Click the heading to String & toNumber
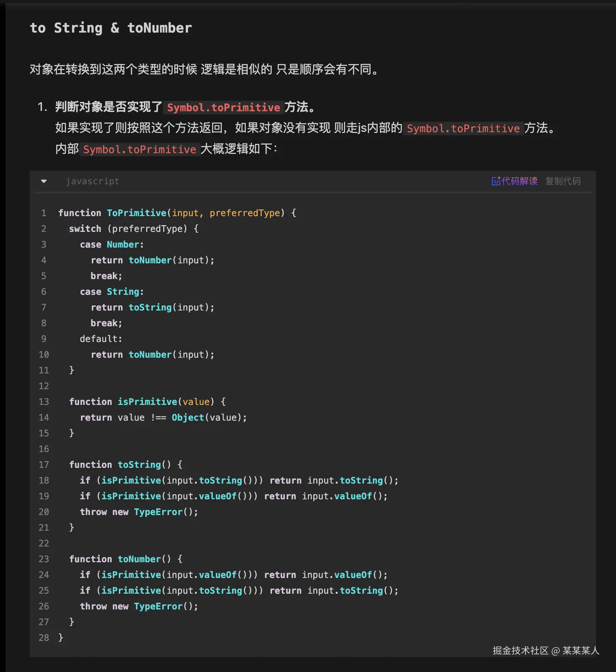 point(111,28)
